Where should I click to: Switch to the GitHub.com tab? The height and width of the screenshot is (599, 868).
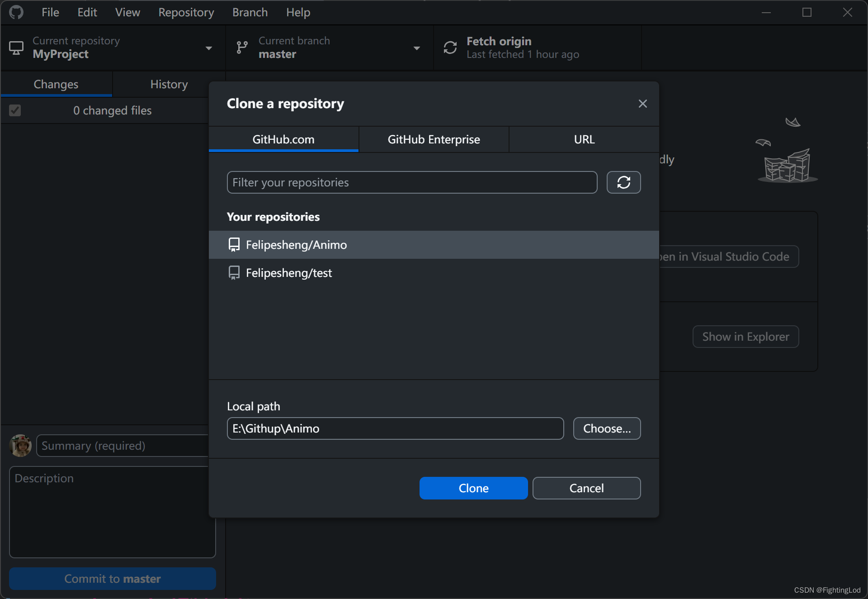(283, 139)
